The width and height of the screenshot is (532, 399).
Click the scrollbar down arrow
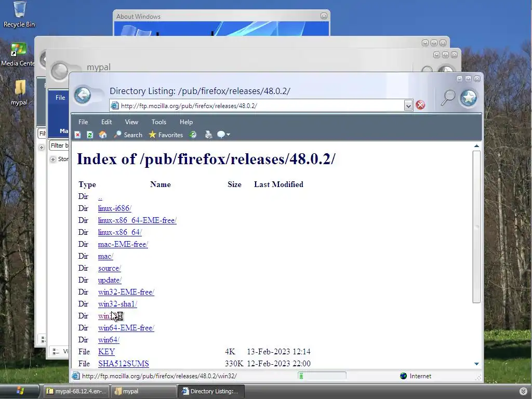[x=476, y=364]
